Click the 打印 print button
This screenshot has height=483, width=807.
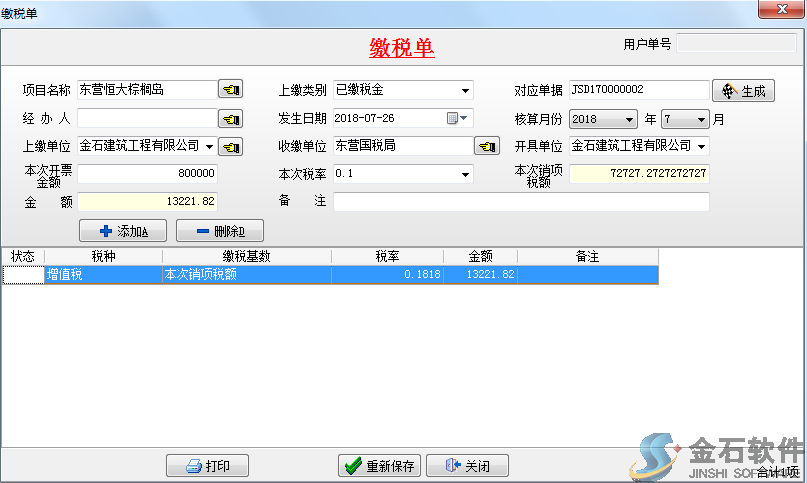(207, 466)
